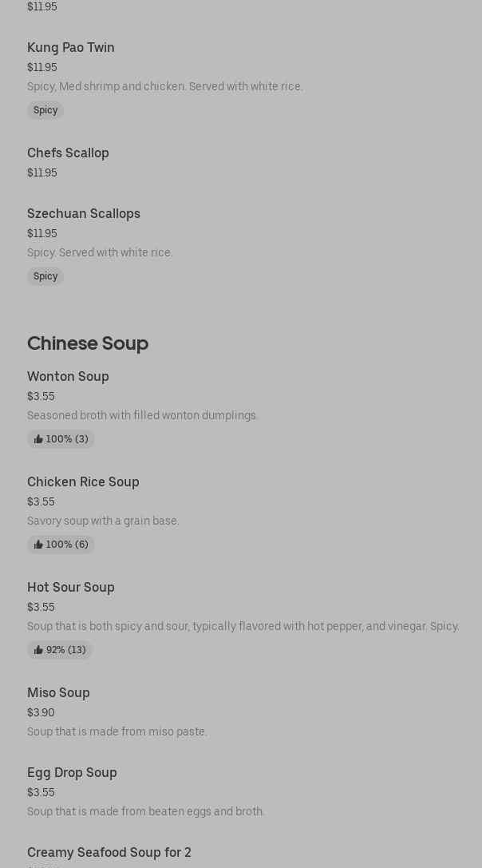Click the Miso Soup $3.90 price
The height and width of the screenshot is (868, 482).
click(41, 712)
